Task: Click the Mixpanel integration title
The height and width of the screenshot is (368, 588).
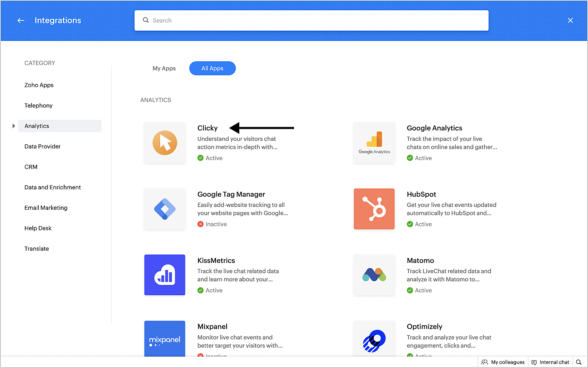Action: tap(212, 327)
